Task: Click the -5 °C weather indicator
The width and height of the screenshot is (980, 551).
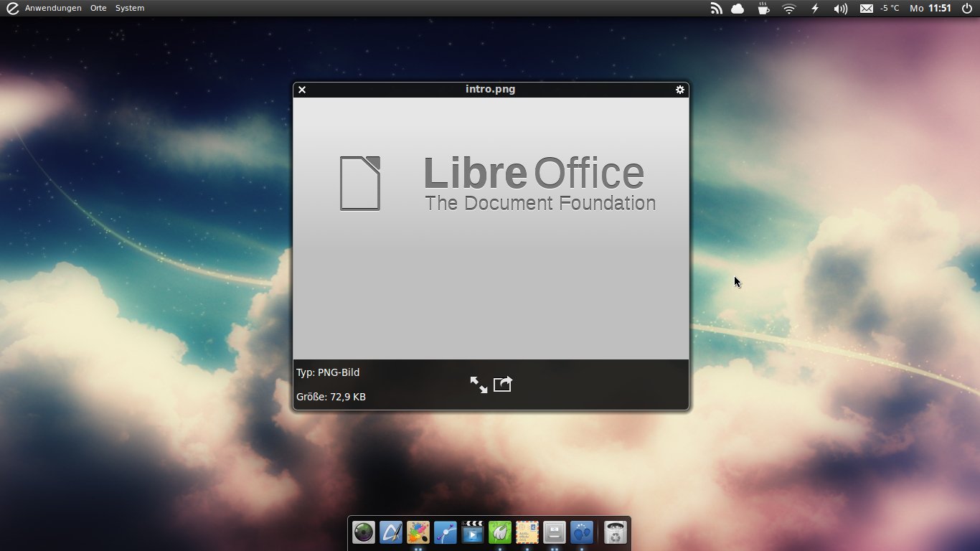Action: click(x=890, y=9)
